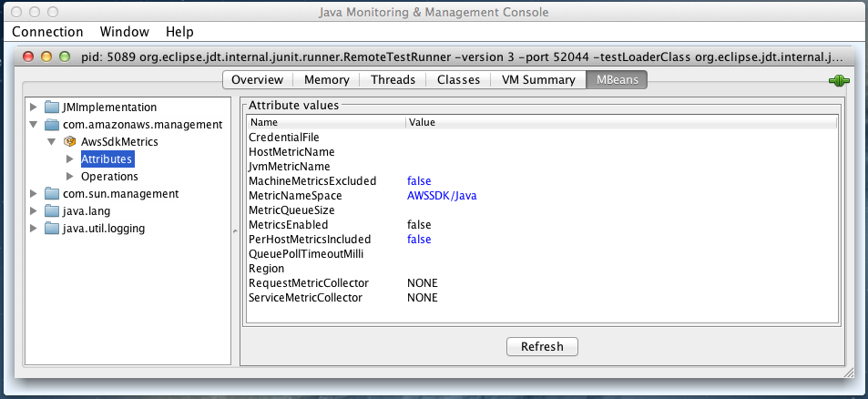
Task: Switch to the VM Summary tab
Action: click(x=538, y=79)
